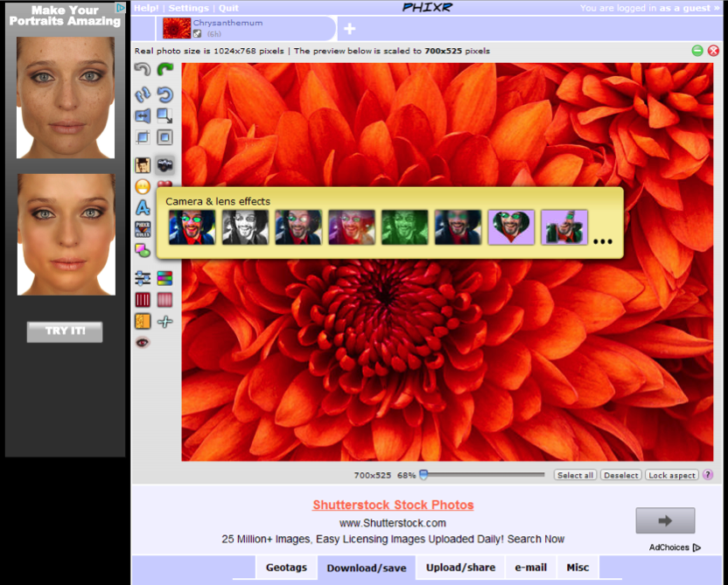The width and height of the screenshot is (728, 585).
Task: Toggle the Lock aspect button
Action: (x=671, y=476)
